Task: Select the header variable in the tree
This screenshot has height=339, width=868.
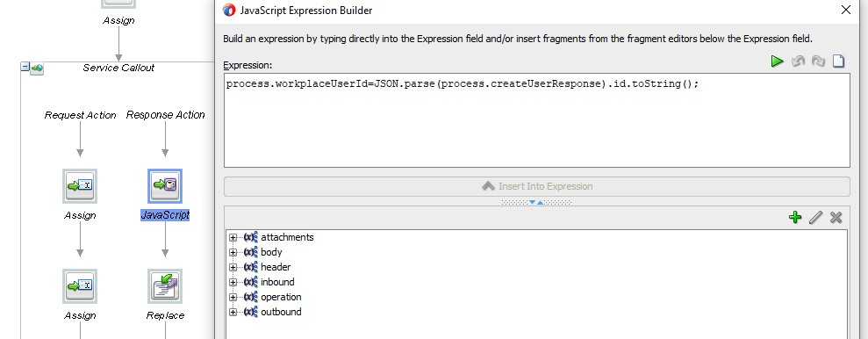Action: pyautogui.click(x=276, y=267)
